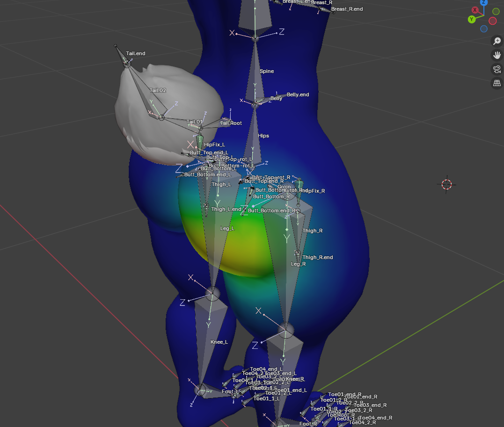Click the Thigh_L.end label
The width and height of the screenshot is (504, 427).
tap(226, 209)
